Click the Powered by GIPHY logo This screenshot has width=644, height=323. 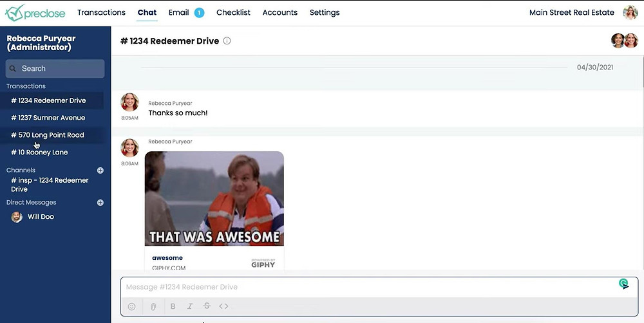263,263
